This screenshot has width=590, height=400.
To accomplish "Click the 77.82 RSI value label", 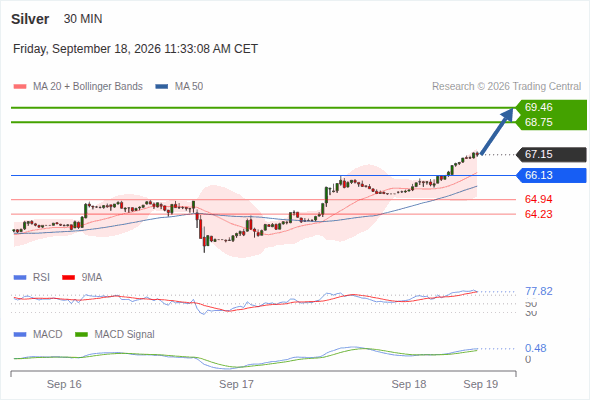I will point(539,291).
